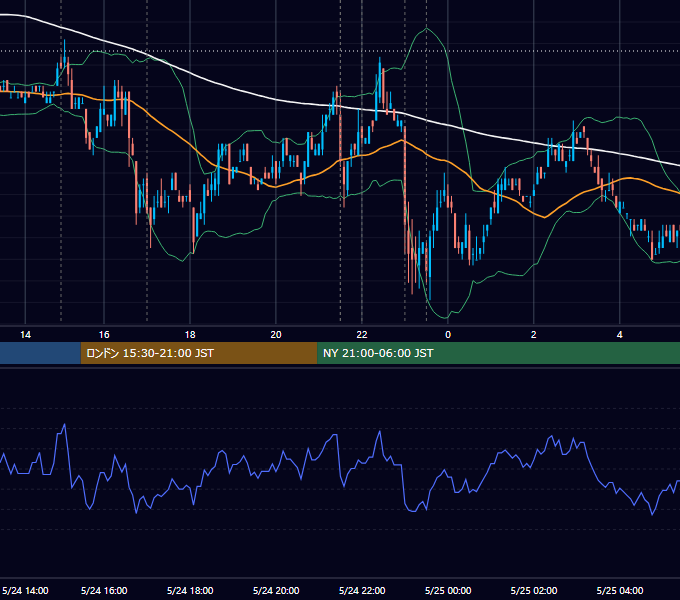Click the 5/24 22:00 date label

click(x=362, y=590)
